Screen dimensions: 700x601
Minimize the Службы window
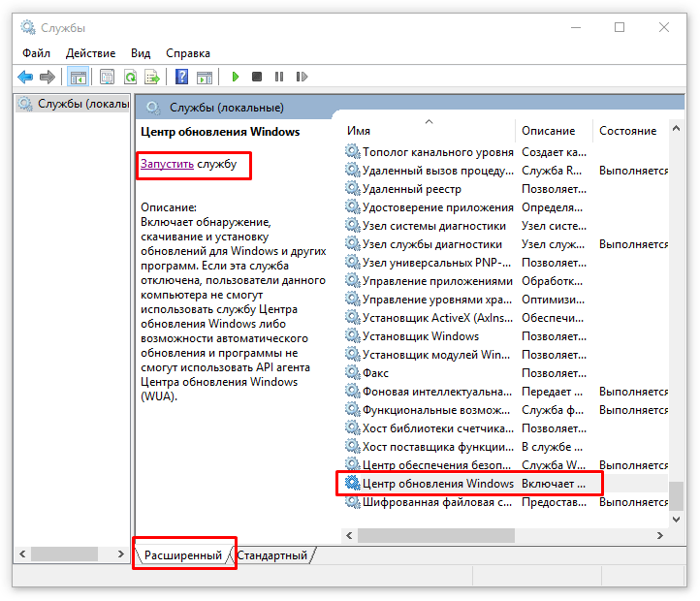click(576, 28)
